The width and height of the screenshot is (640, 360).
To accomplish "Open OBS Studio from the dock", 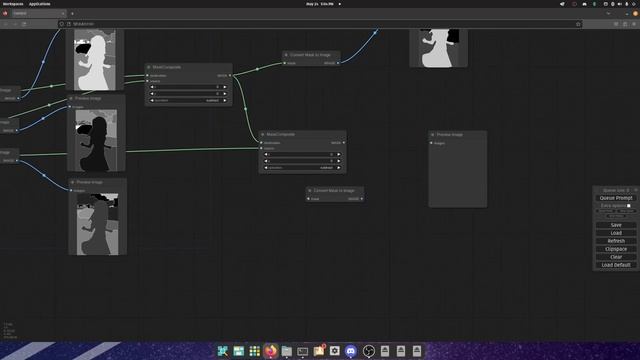I will (x=369, y=351).
